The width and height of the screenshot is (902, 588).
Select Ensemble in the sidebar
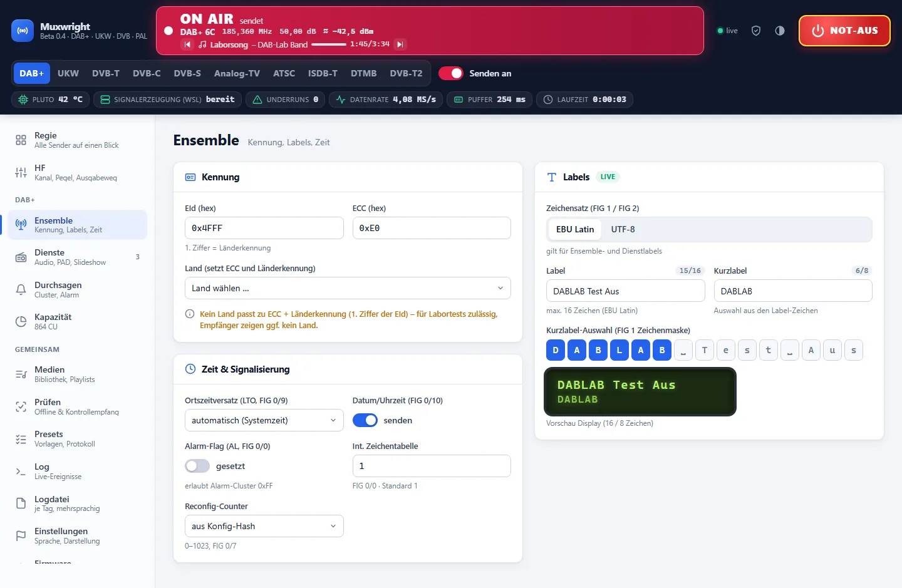[77, 225]
